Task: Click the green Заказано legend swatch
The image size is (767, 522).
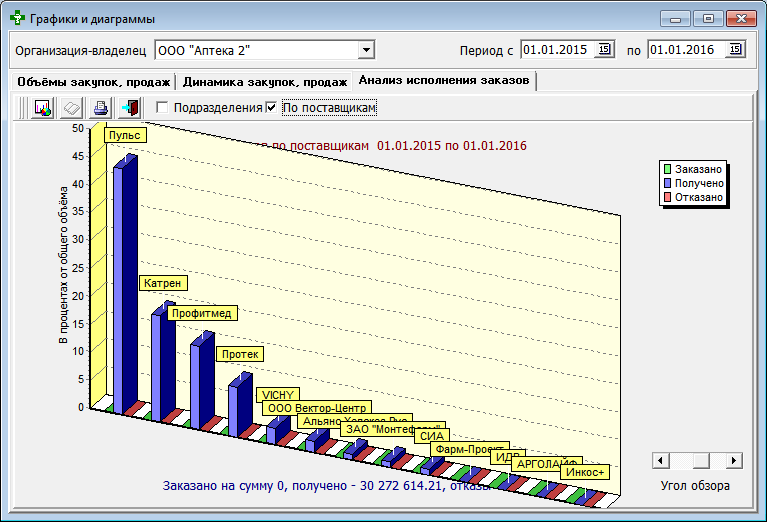Action: pos(667,169)
